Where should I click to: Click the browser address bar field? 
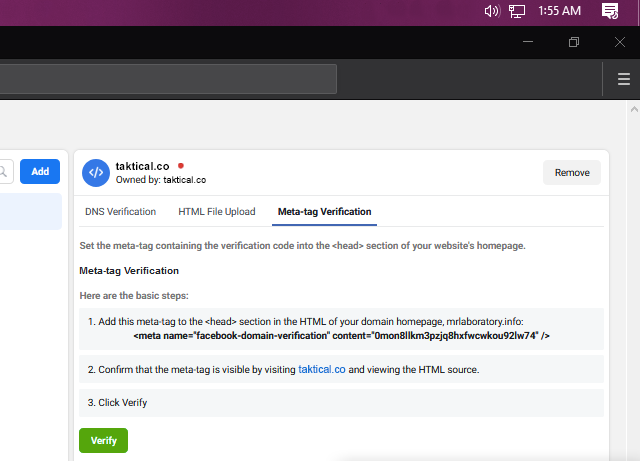tap(168, 79)
